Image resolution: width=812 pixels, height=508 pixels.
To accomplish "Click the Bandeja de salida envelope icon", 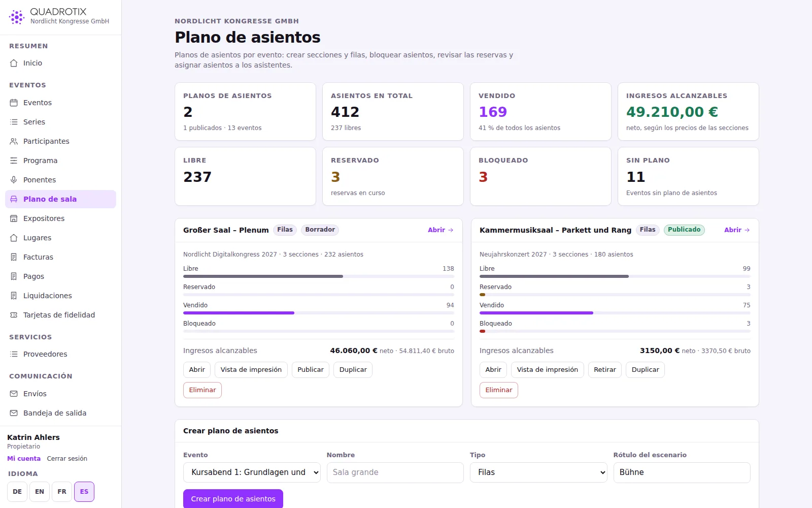I will pyautogui.click(x=14, y=413).
